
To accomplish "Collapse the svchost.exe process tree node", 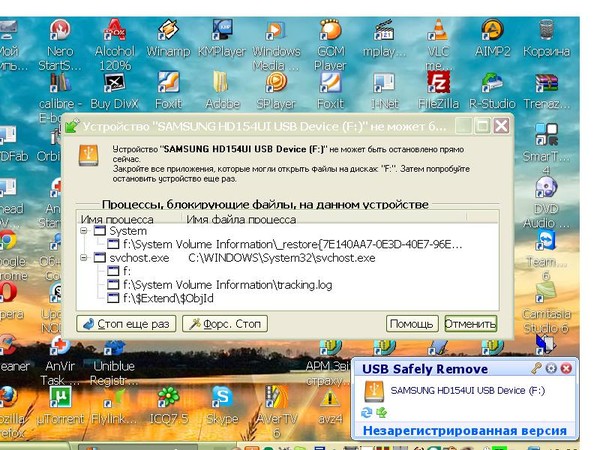I will click(83, 258).
